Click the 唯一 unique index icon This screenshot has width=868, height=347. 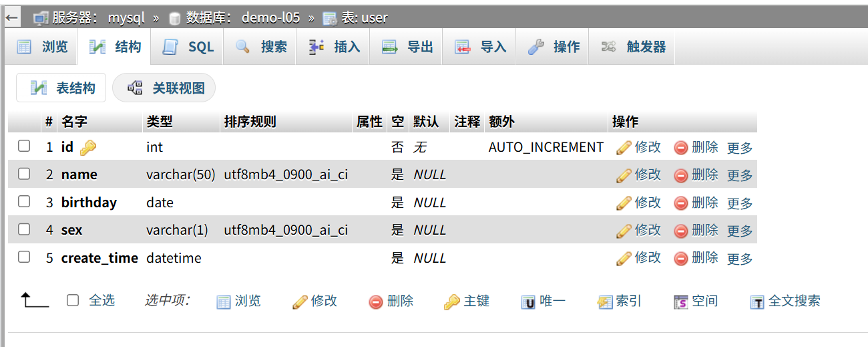(528, 302)
